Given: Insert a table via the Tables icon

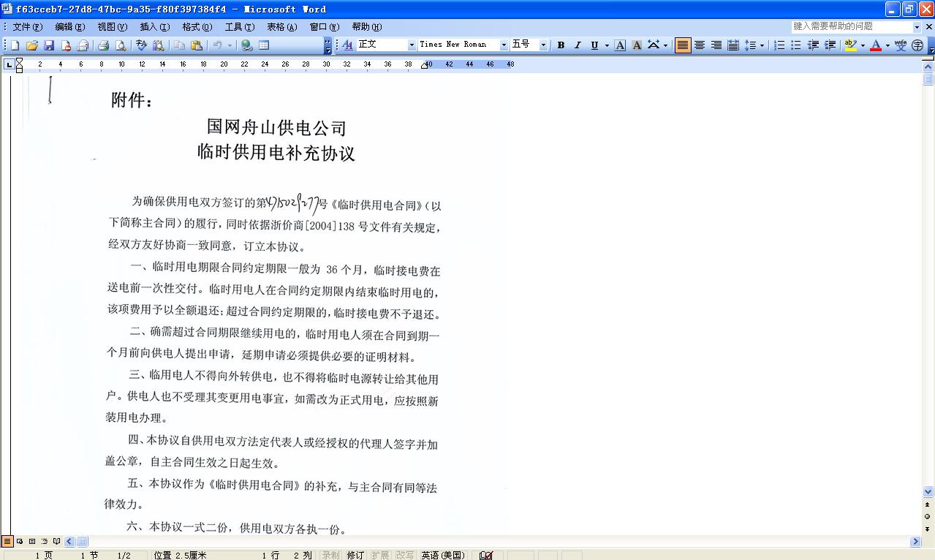Looking at the screenshot, I should click(264, 45).
